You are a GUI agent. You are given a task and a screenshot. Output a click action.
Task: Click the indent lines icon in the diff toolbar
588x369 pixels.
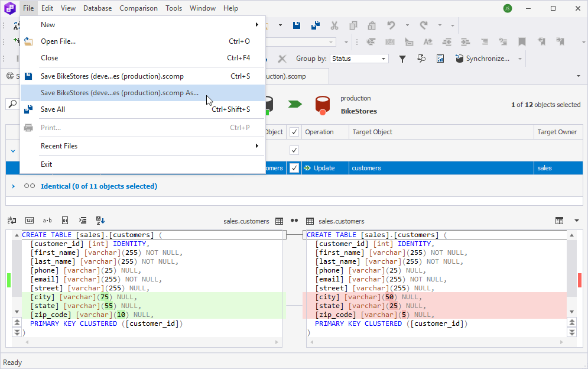click(83, 221)
